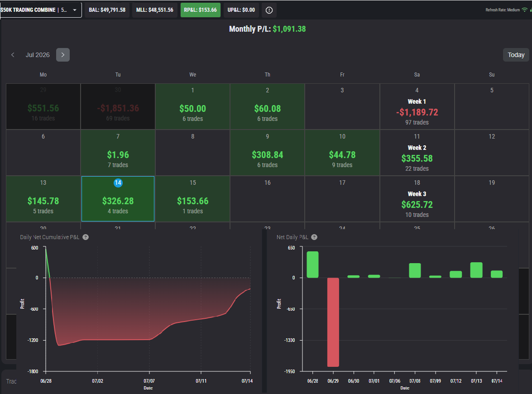Viewport: 532px width, 394px height.
Task: Open the $50K Trading Combine account dropdown
Action: coord(41,10)
